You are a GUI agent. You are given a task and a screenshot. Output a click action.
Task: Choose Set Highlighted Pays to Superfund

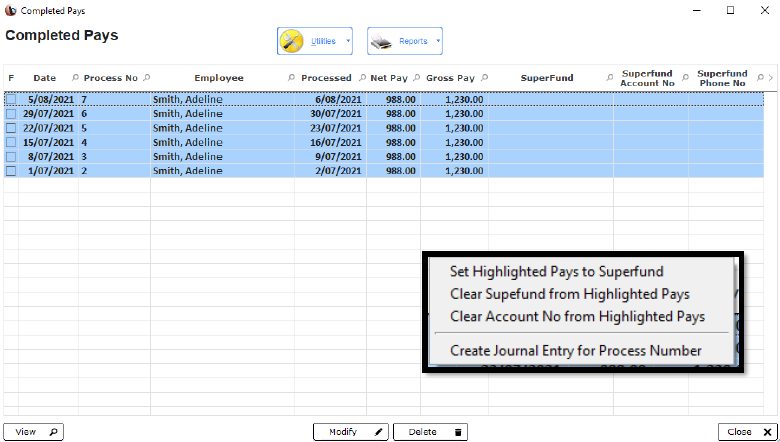pos(557,271)
